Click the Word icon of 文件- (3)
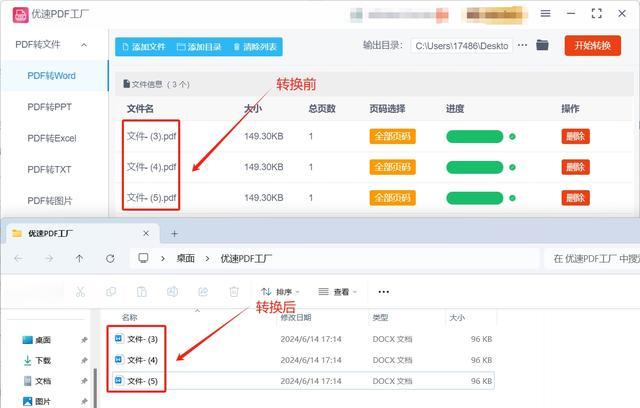640x408 pixels. pyautogui.click(x=119, y=339)
